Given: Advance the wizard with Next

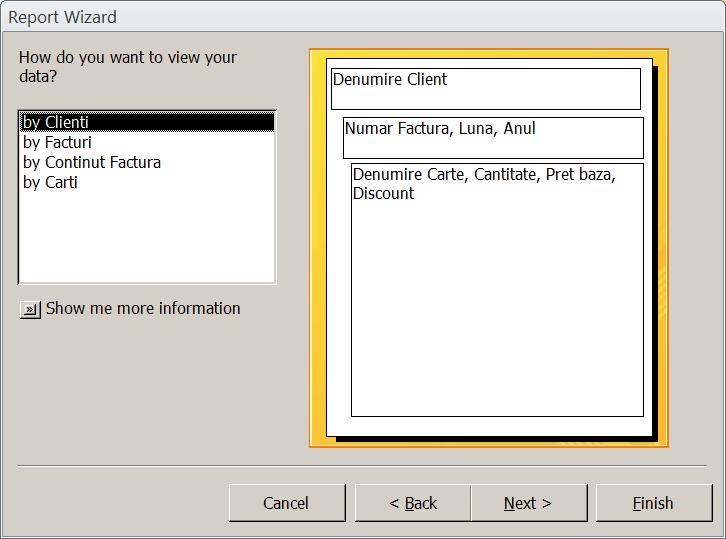Looking at the screenshot, I should point(529,503).
